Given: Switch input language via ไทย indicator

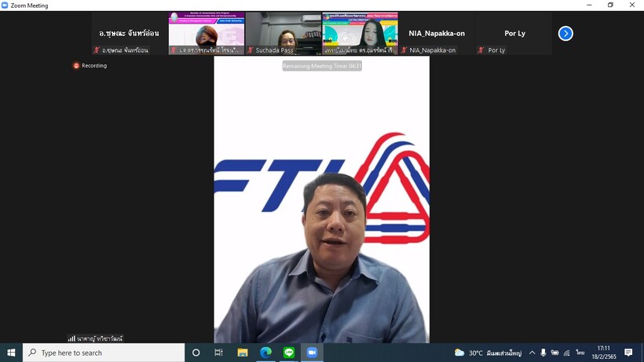Looking at the screenshot, I should pyautogui.click(x=580, y=353).
